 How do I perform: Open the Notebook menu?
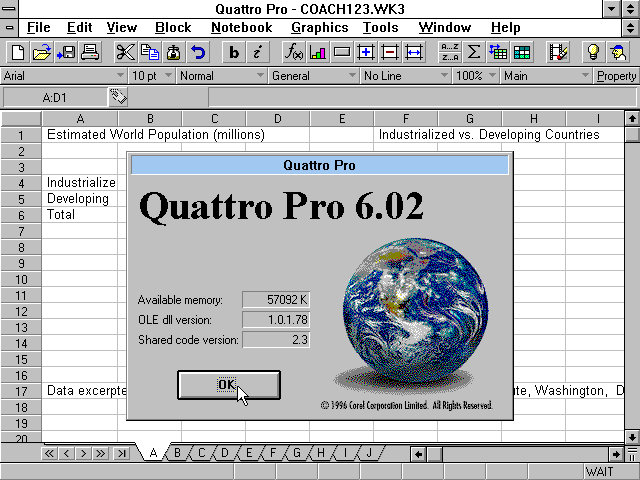(242, 28)
